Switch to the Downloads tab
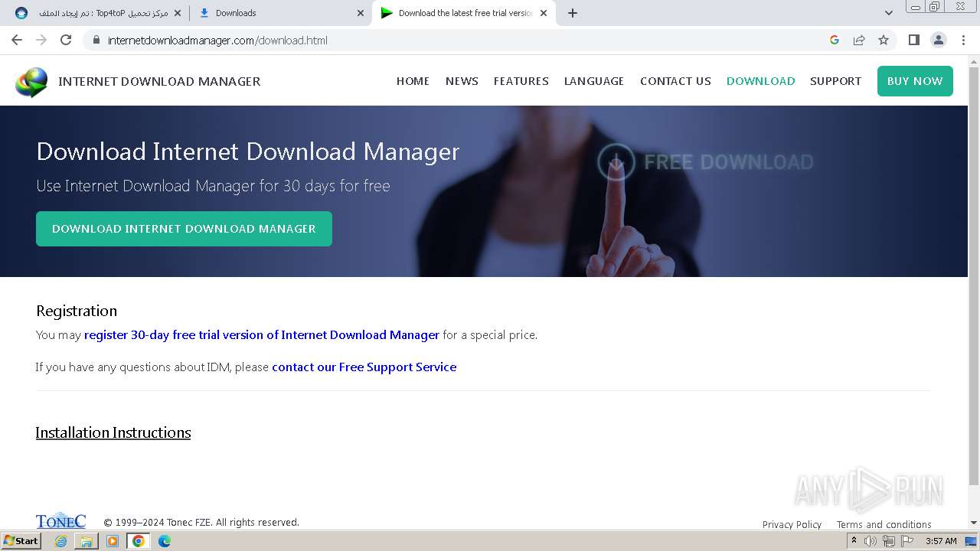This screenshot has height=551, width=980. pos(280,13)
